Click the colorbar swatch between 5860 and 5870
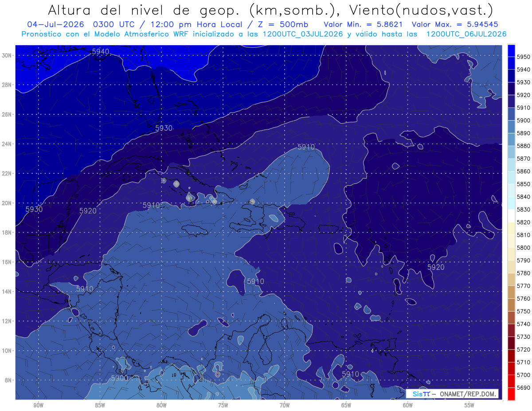This screenshot has width=532, height=411. point(511,165)
